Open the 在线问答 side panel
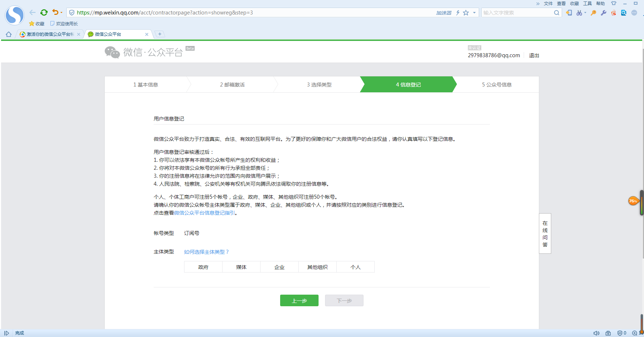 [x=545, y=233]
